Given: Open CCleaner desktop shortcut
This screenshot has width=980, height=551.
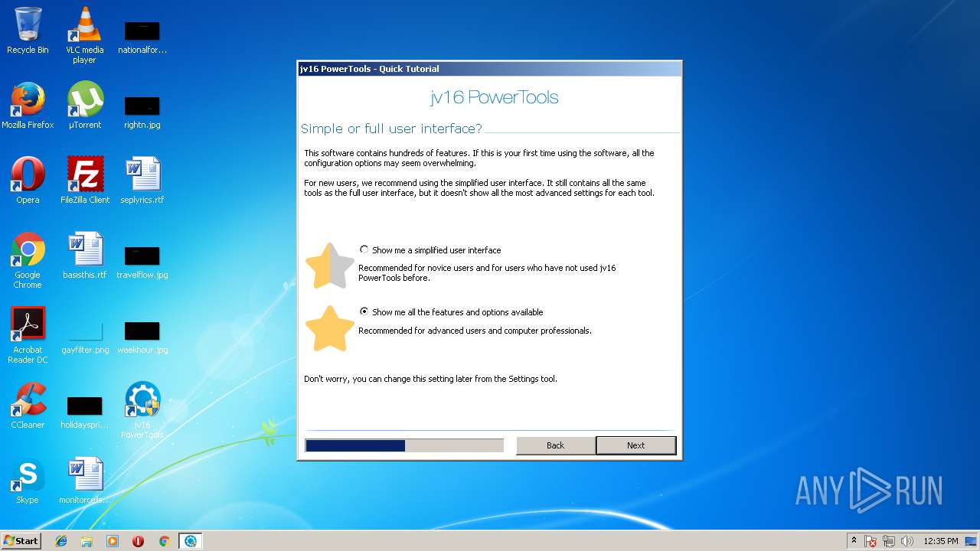Looking at the screenshot, I should click(x=28, y=406).
